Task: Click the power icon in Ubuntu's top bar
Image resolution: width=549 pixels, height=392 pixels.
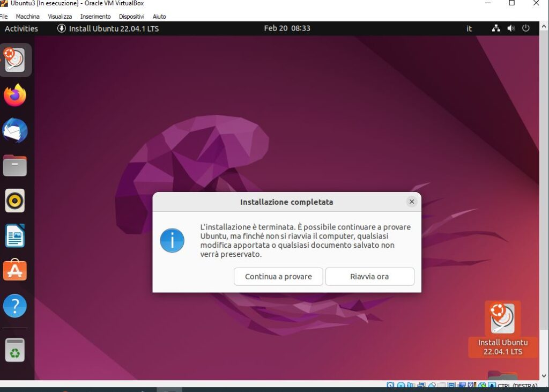Action: coord(525,28)
